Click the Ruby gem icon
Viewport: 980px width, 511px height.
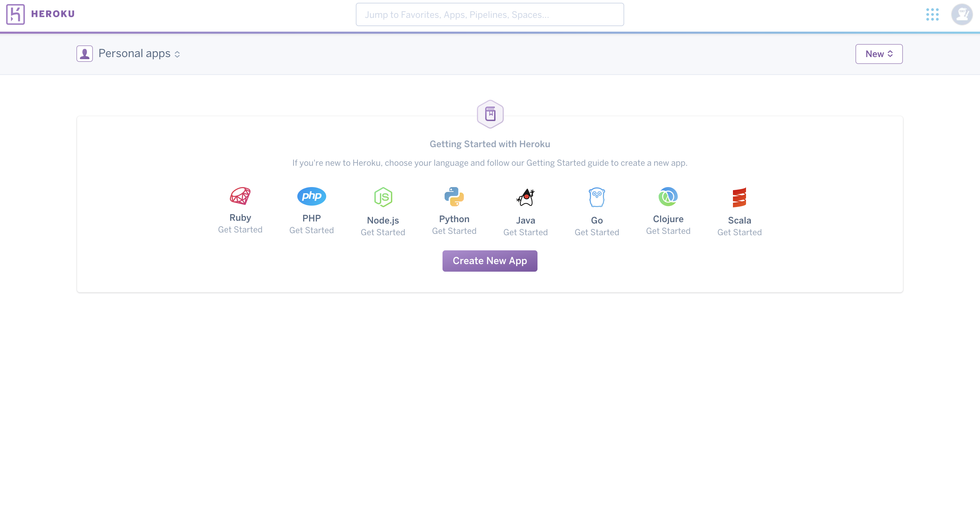(240, 196)
